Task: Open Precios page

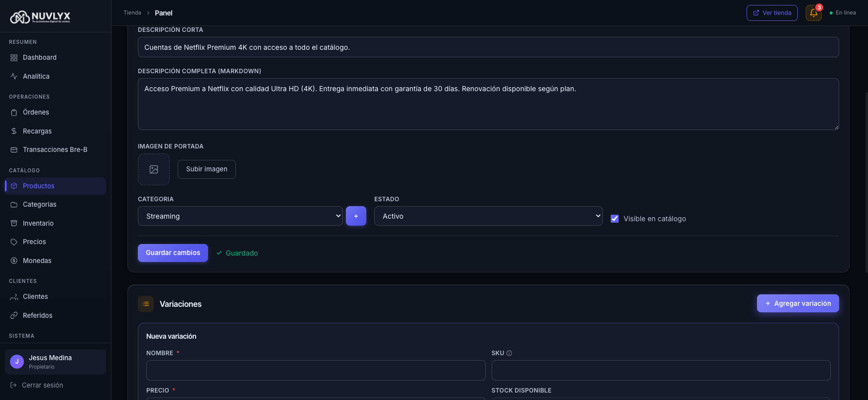Action: (x=55, y=242)
